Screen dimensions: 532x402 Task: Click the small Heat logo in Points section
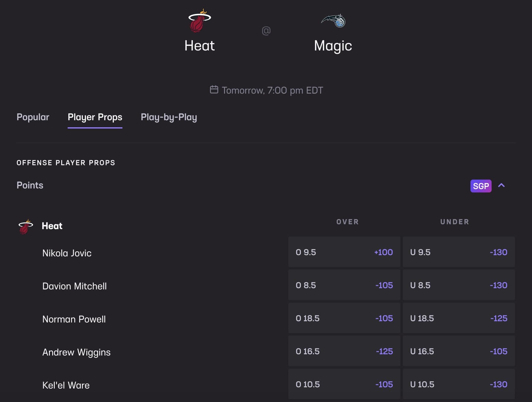click(x=26, y=226)
